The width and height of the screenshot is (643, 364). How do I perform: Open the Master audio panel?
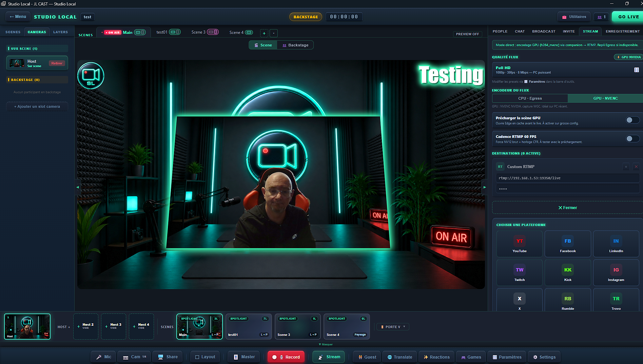[x=244, y=357]
